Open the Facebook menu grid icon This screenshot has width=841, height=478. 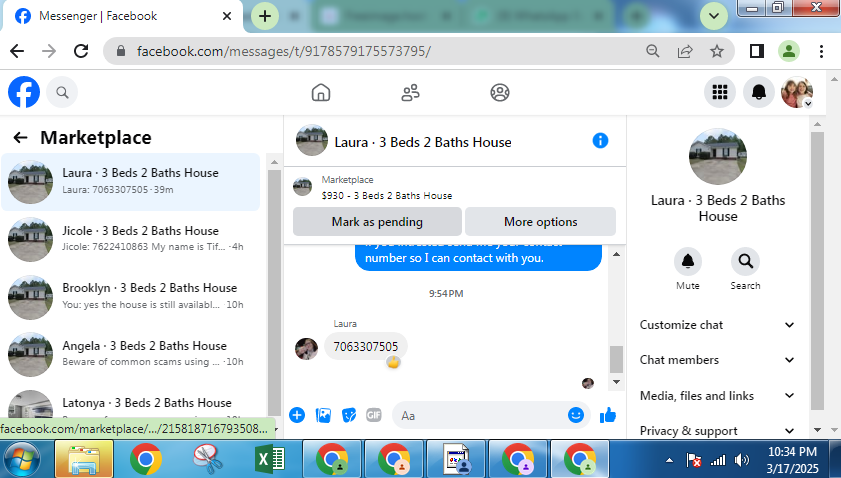720,92
